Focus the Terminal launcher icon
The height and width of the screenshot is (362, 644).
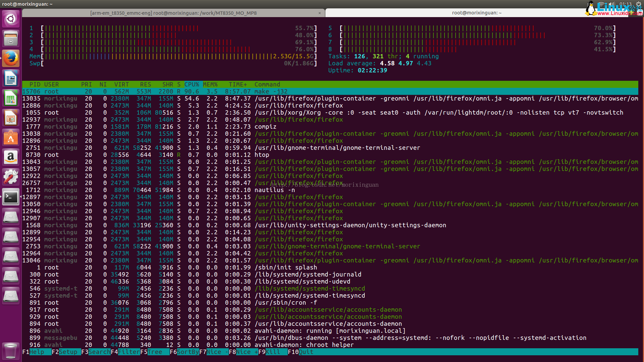coord(11,197)
